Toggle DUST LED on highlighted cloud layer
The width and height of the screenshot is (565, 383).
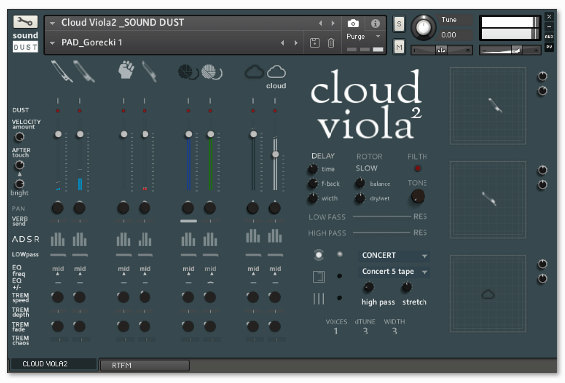click(275, 111)
